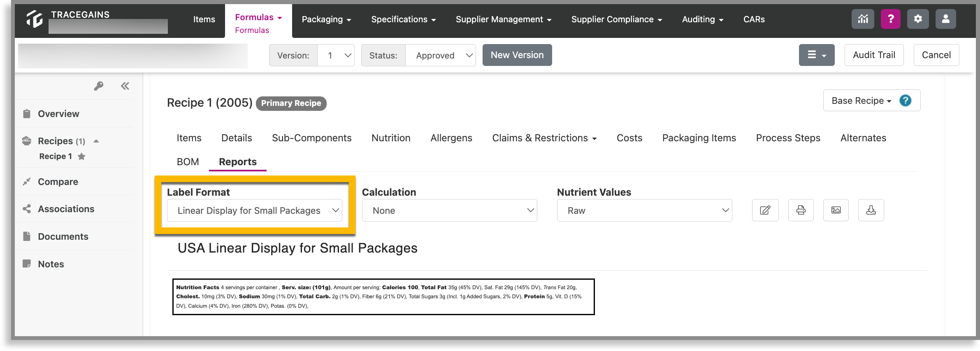This screenshot has height=351, width=980.
Task: Switch to the Process Steps tab
Action: pos(788,138)
